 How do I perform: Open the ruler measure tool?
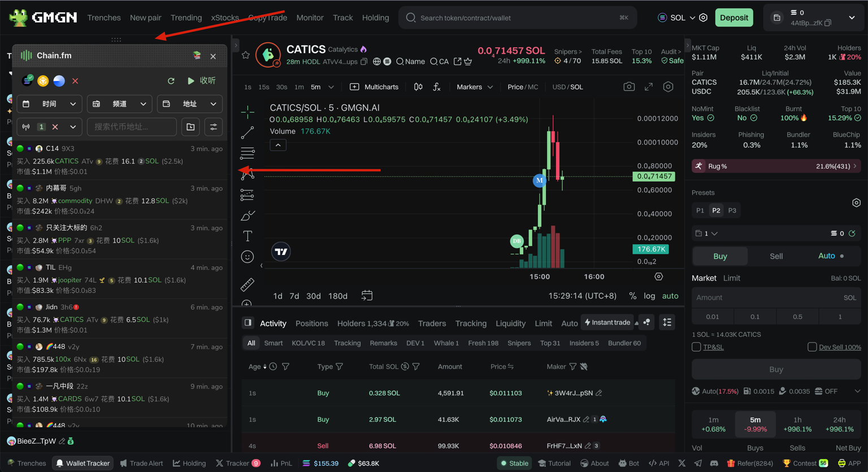click(x=248, y=284)
